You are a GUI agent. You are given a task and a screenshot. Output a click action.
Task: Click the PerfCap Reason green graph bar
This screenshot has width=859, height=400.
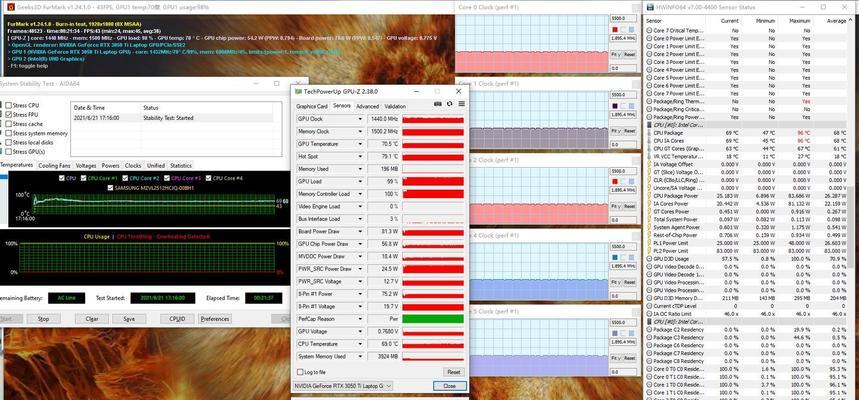[433, 319]
